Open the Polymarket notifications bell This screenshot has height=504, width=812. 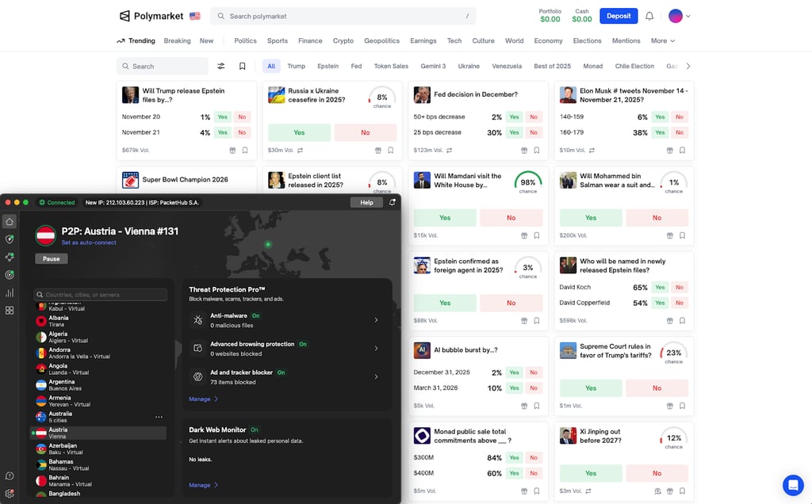[x=649, y=16]
